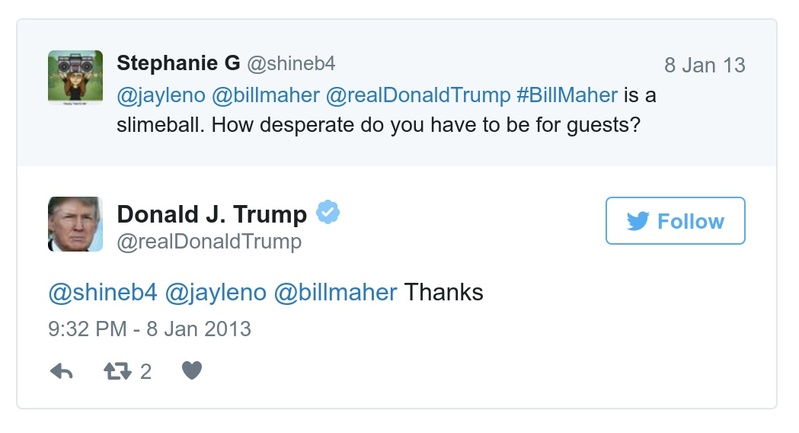Open the 9:32 PM - 8 Jan 2013 timestamp

(x=149, y=328)
